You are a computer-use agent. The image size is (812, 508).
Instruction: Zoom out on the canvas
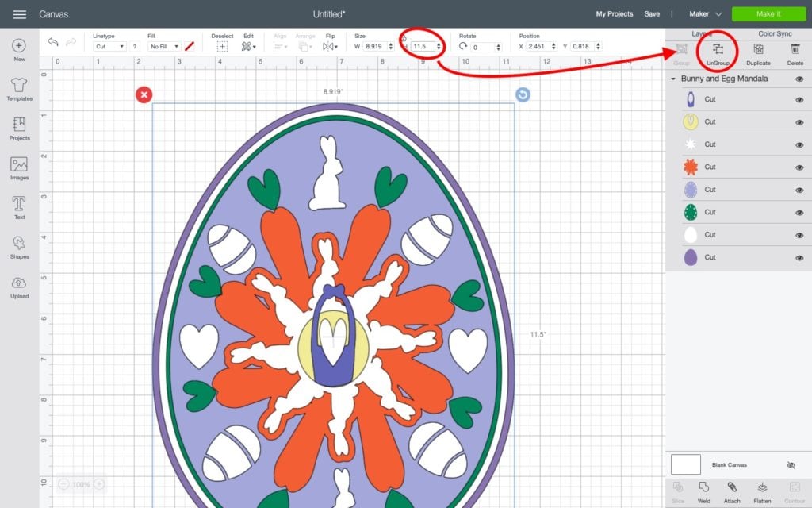click(x=63, y=484)
